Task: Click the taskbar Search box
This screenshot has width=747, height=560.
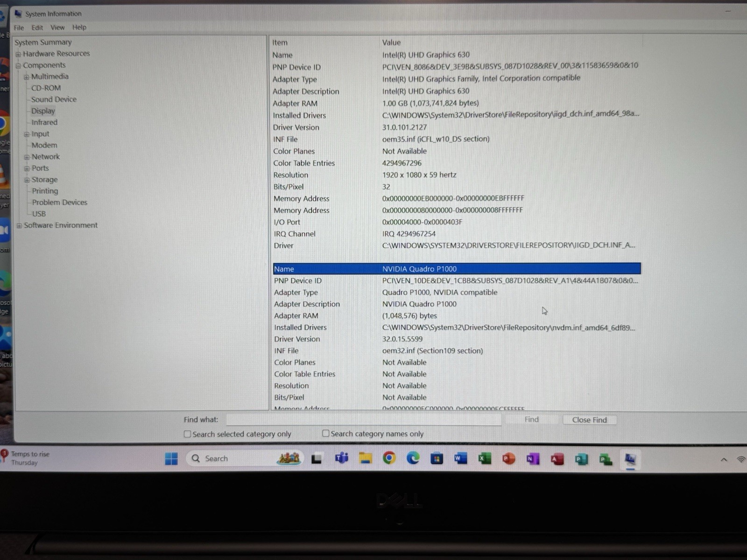Action: (245, 459)
